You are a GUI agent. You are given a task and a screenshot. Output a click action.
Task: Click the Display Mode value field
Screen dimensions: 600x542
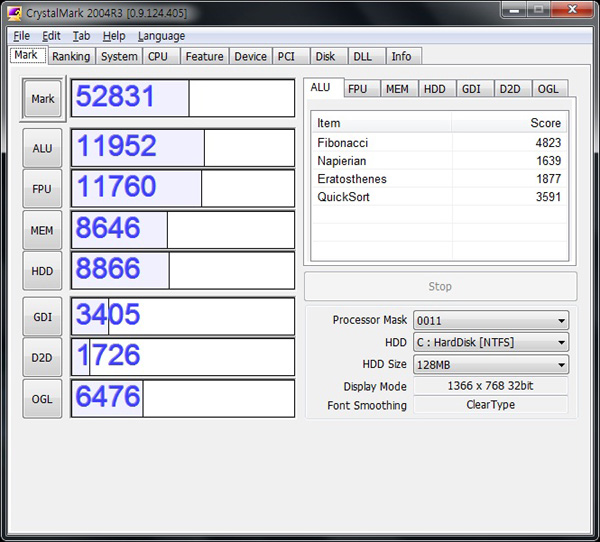point(491,386)
